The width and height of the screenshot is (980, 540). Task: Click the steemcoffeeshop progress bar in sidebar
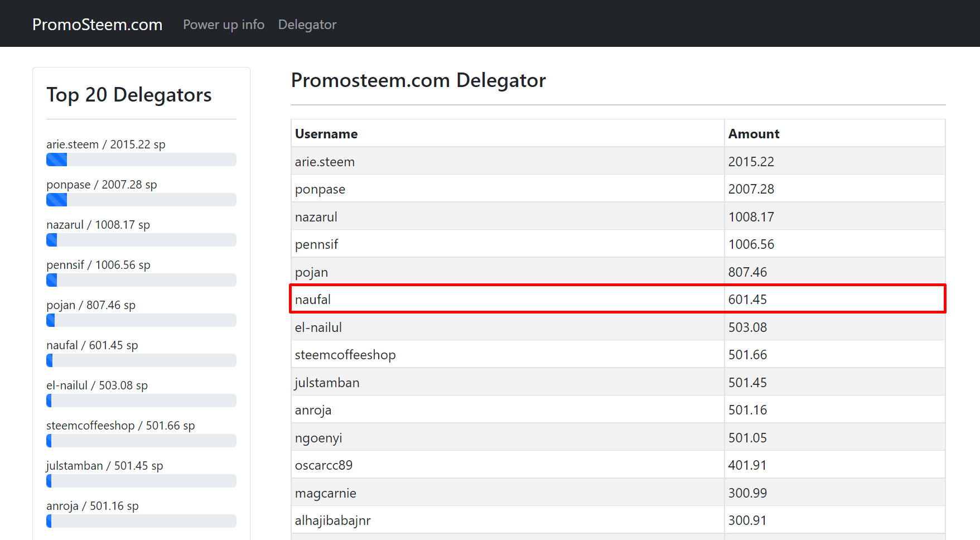click(141, 441)
